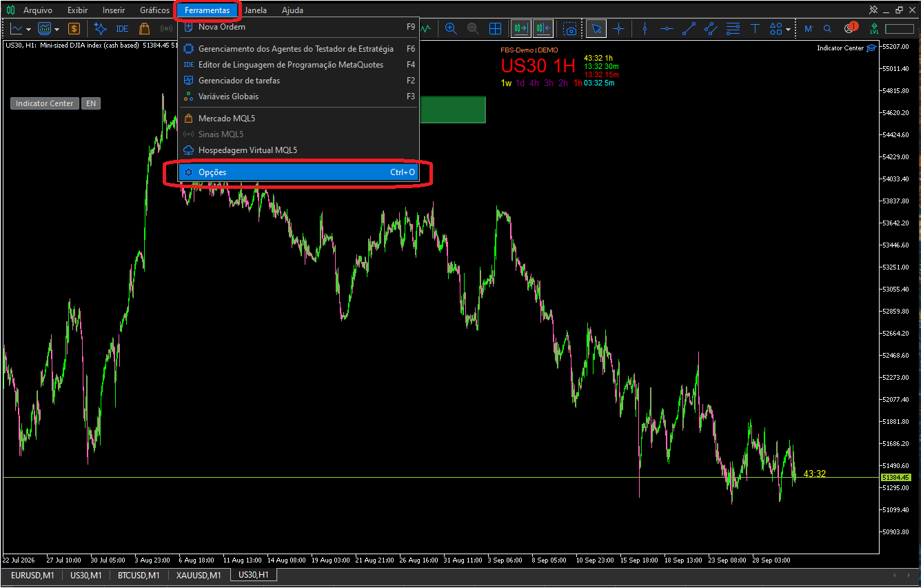Open the market shopping bag icon
Image resolution: width=923 pixels, height=588 pixels.
(144, 29)
